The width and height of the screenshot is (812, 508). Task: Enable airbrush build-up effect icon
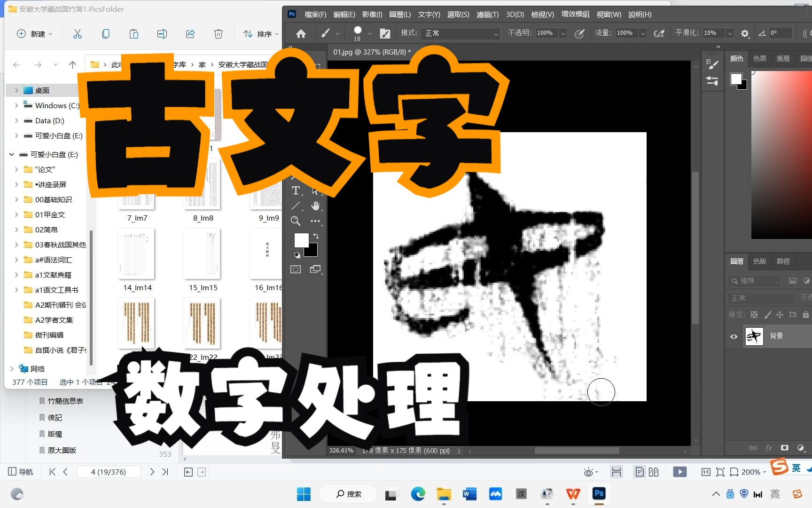tap(659, 33)
